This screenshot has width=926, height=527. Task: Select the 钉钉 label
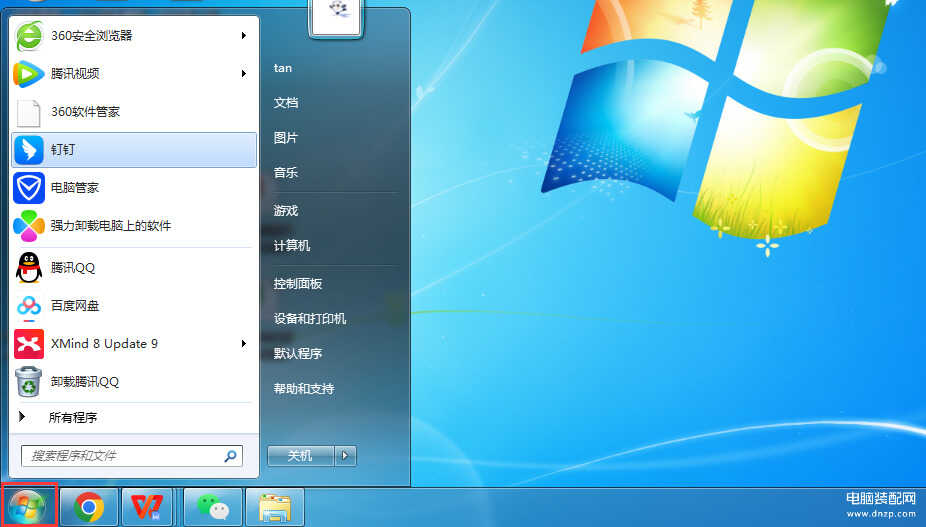coord(63,149)
